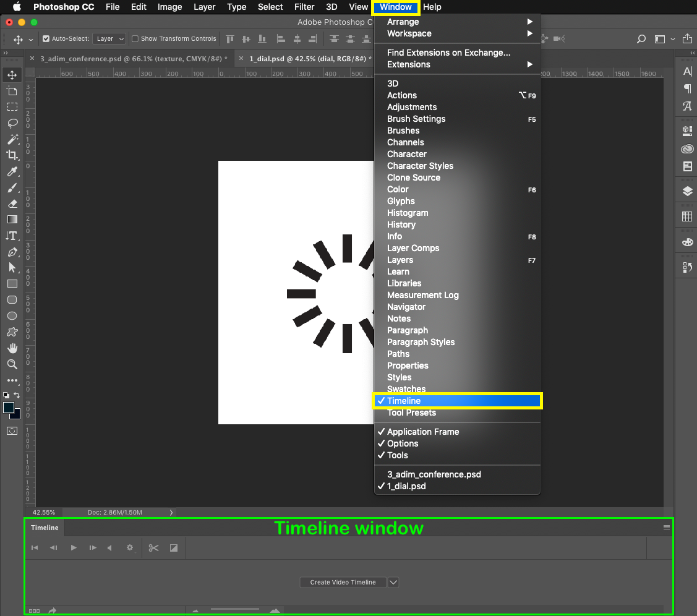Select the Type tool
The width and height of the screenshot is (697, 616).
tap(12, 236)
